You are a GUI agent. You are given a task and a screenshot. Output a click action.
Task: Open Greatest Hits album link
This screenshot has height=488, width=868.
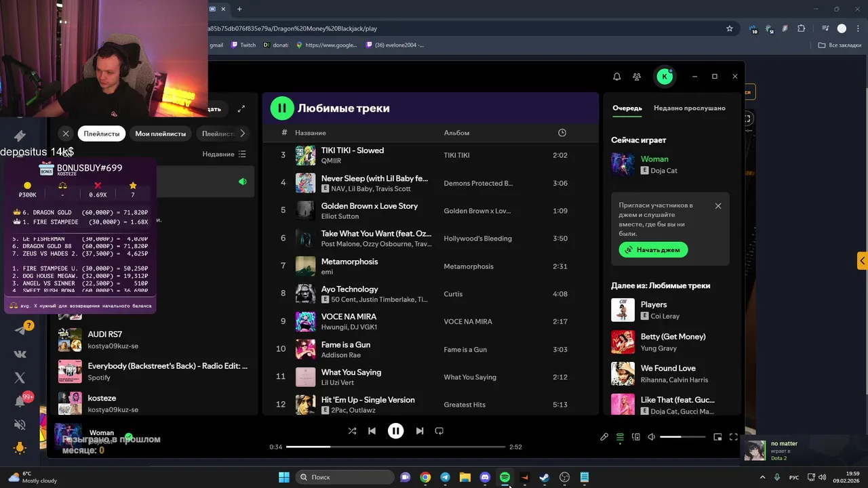tap(465, 405)
